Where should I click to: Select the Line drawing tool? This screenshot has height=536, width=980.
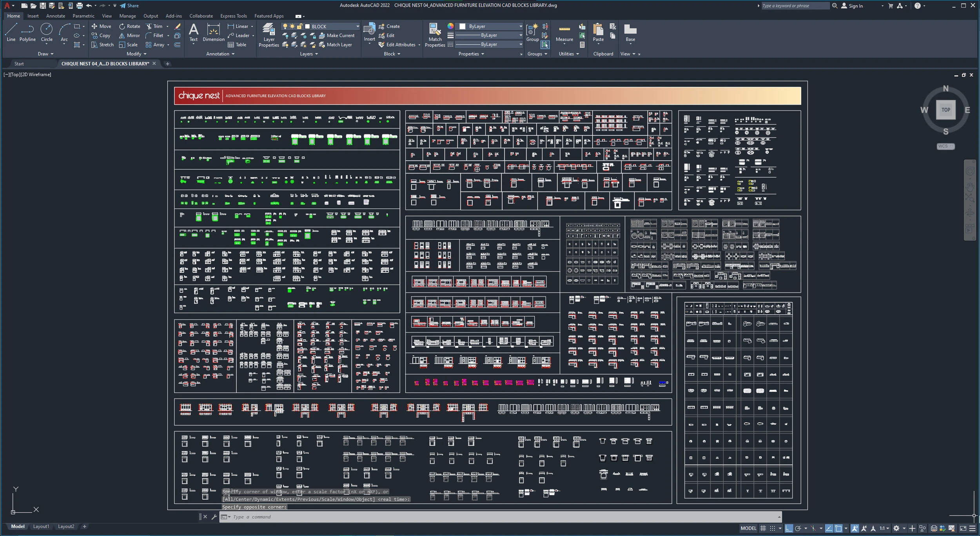tap(11, 32)
